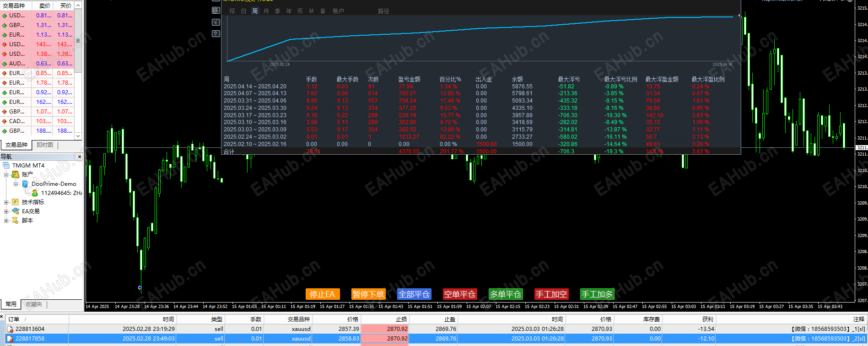Click the 手工加空 manual add short button
Image resolution: width=868 pixels, height=346 pixels.
tap(551, 294)
